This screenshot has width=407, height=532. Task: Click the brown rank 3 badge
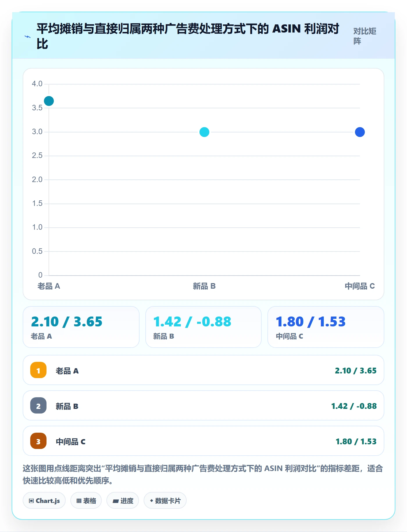click(38, 441)
